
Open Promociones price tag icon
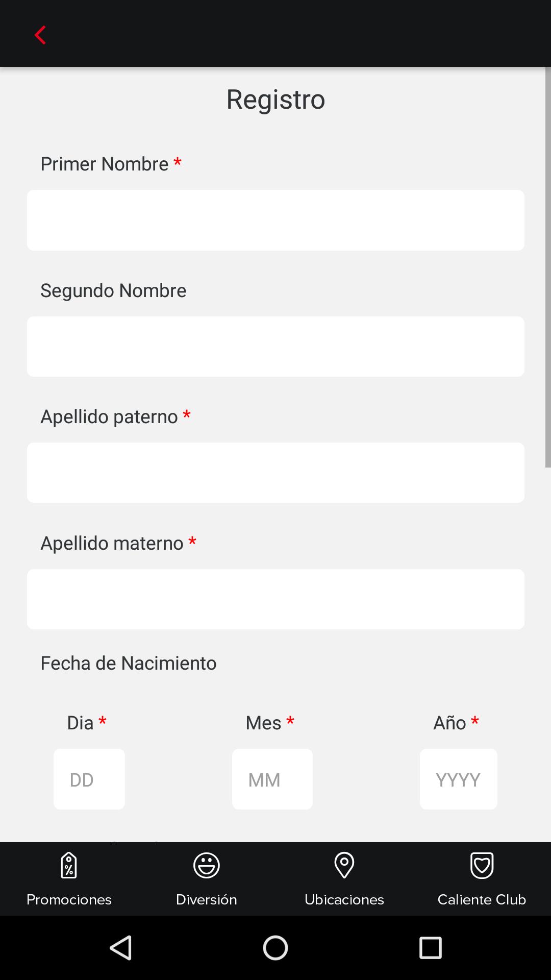pyautogui.click(x=69, y=865)
